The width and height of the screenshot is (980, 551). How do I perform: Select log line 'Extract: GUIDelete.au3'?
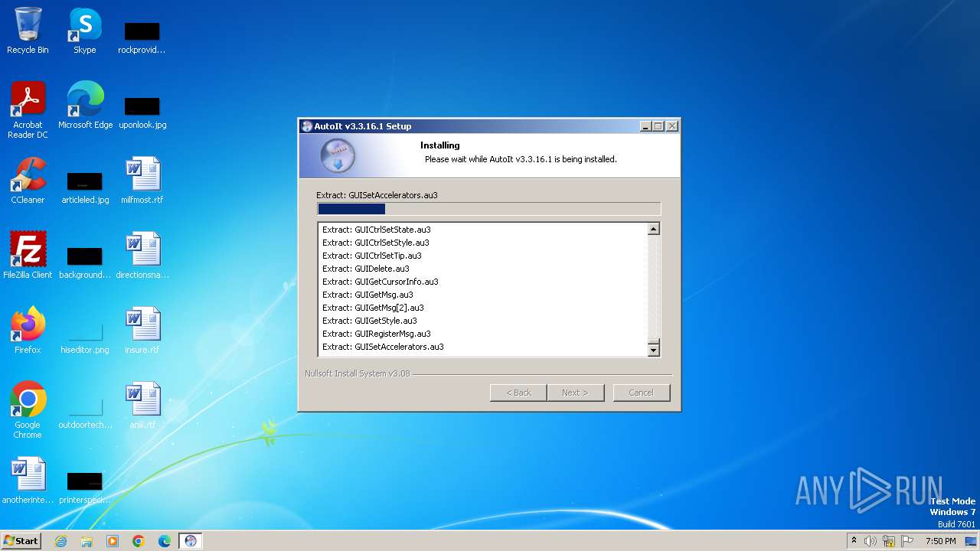click(366, 269)
